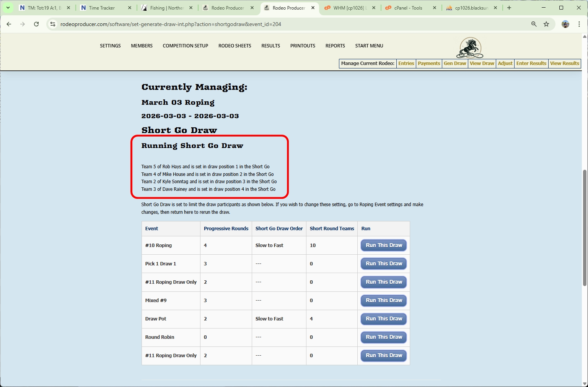588x387 pixels.
Task: Click the zoom magnifier icon in address bar
Action: pos(534,24)
